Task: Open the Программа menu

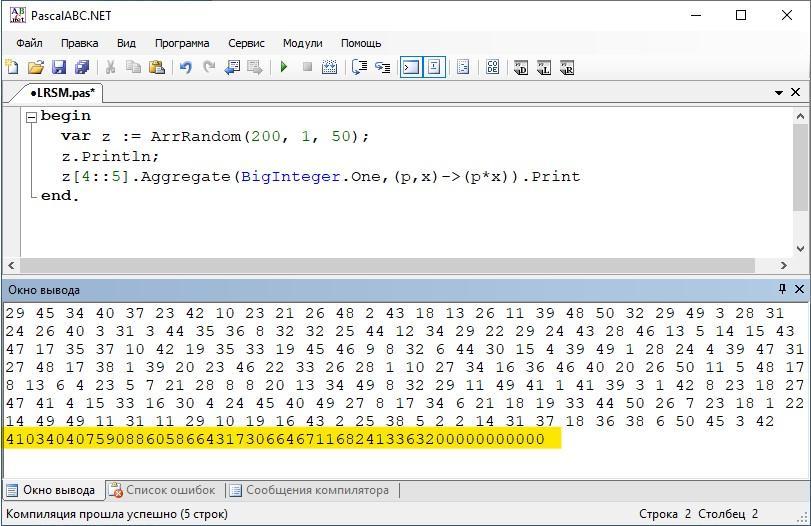Action: (182, 43)
